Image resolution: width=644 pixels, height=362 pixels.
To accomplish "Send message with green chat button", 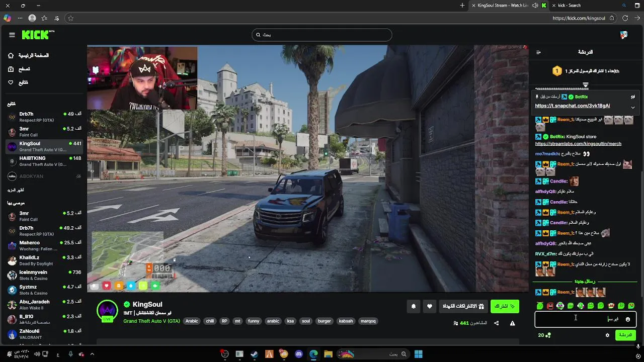I will coord(625,335).
